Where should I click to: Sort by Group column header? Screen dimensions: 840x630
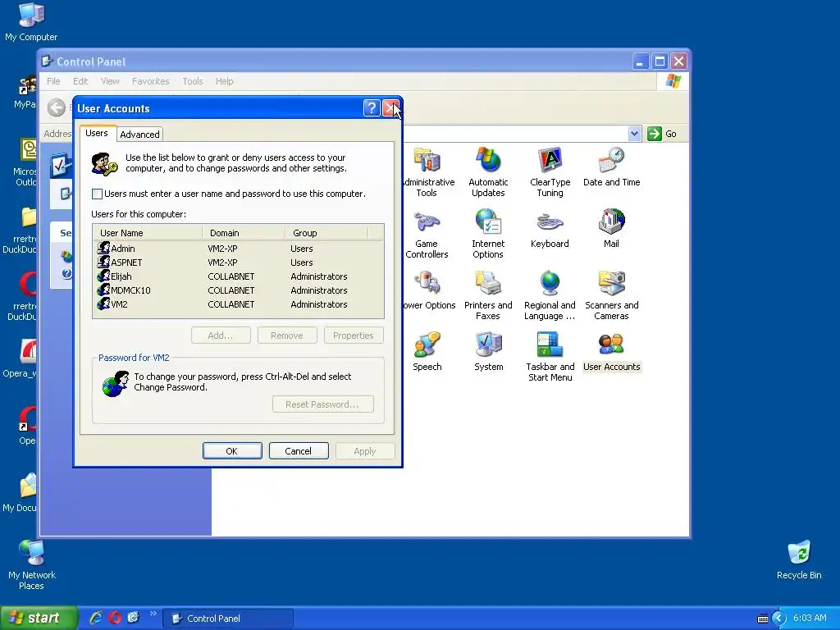[326, 233]
